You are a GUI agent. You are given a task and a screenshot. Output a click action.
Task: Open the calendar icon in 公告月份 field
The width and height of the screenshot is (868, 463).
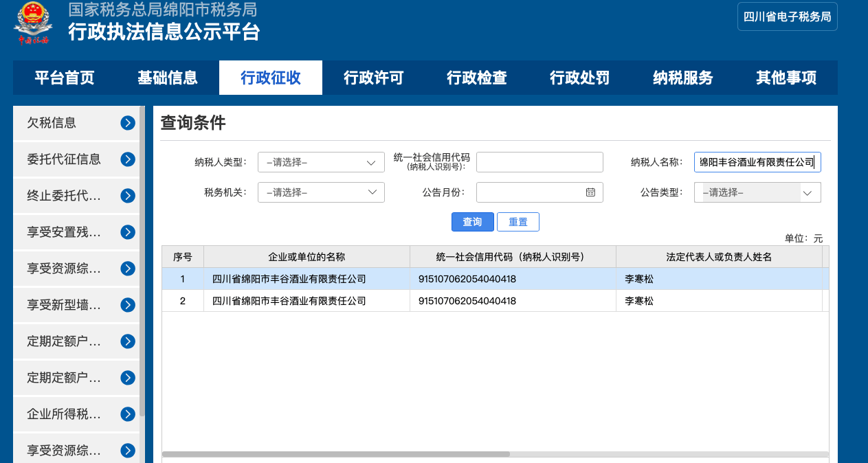coord(590,192)
